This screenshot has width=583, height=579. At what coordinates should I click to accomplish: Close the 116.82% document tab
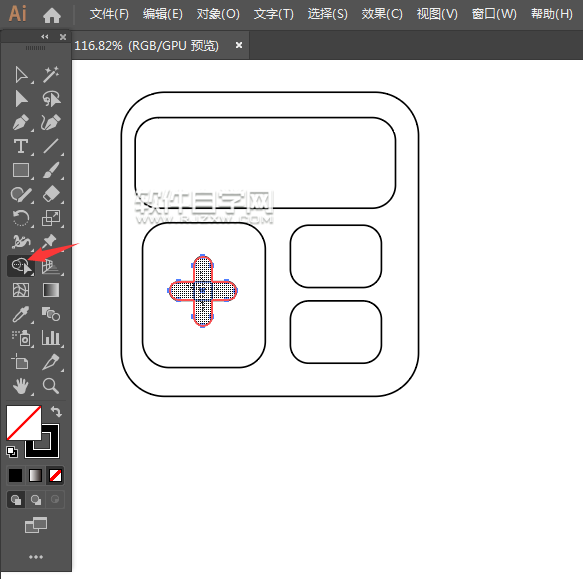[239, 45]
